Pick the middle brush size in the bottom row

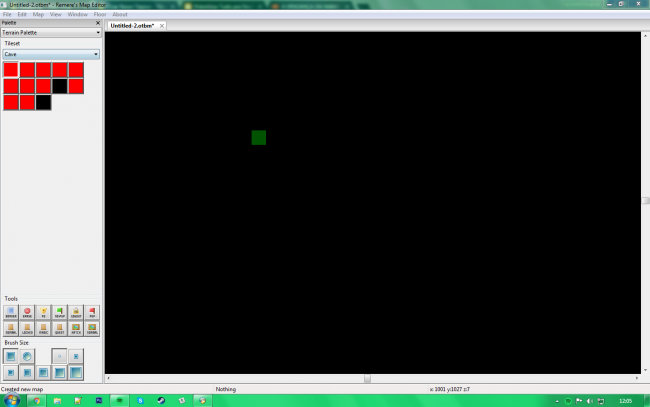[43, 373]
